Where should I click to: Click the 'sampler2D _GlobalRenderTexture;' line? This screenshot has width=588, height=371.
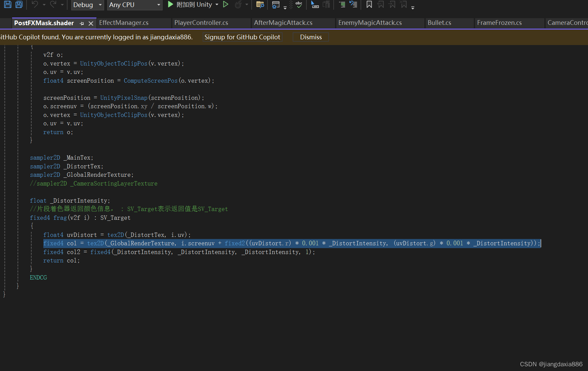coord(82,175)
